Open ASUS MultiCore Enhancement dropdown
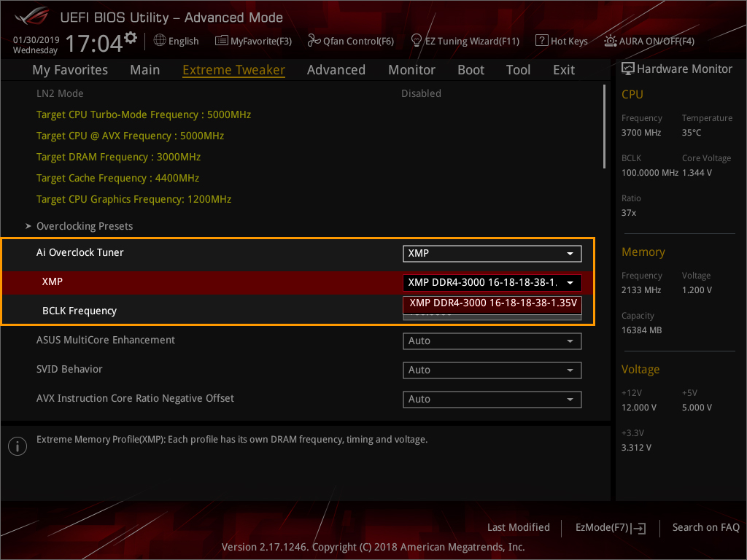 [492, 341]
